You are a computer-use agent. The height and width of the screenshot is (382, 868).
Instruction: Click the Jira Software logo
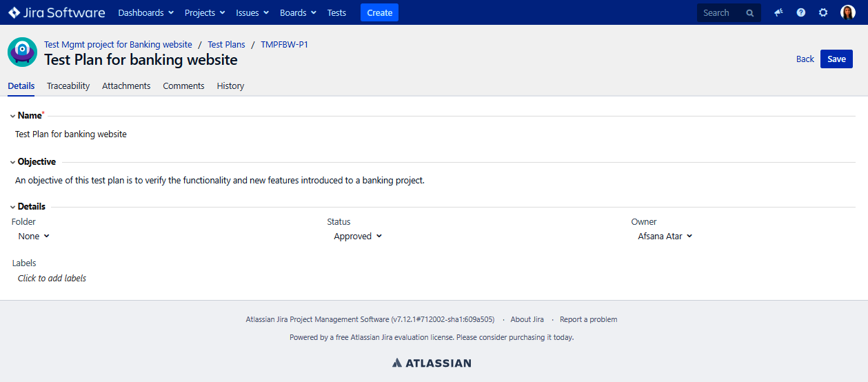click(x=57, y=12)
